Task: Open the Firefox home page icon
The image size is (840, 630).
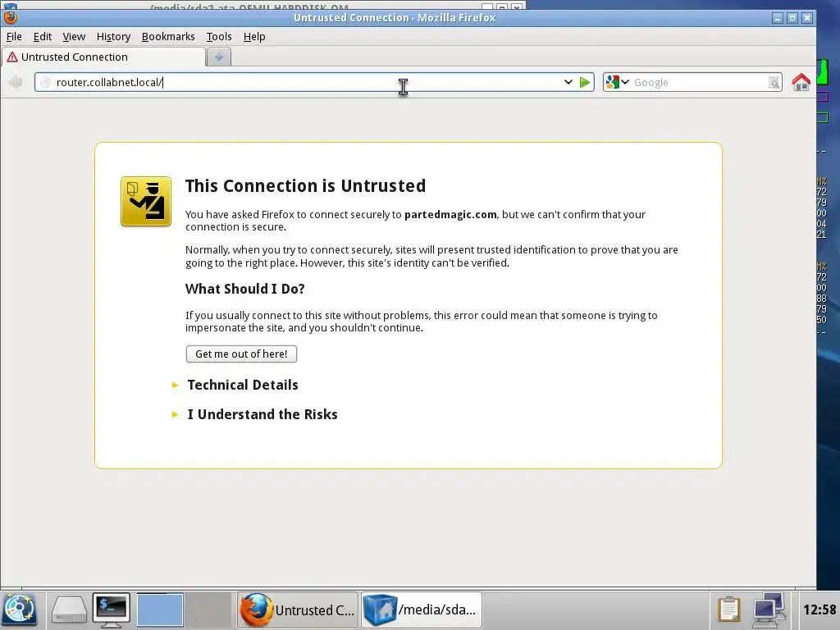Action: click(x=801, y=83)
